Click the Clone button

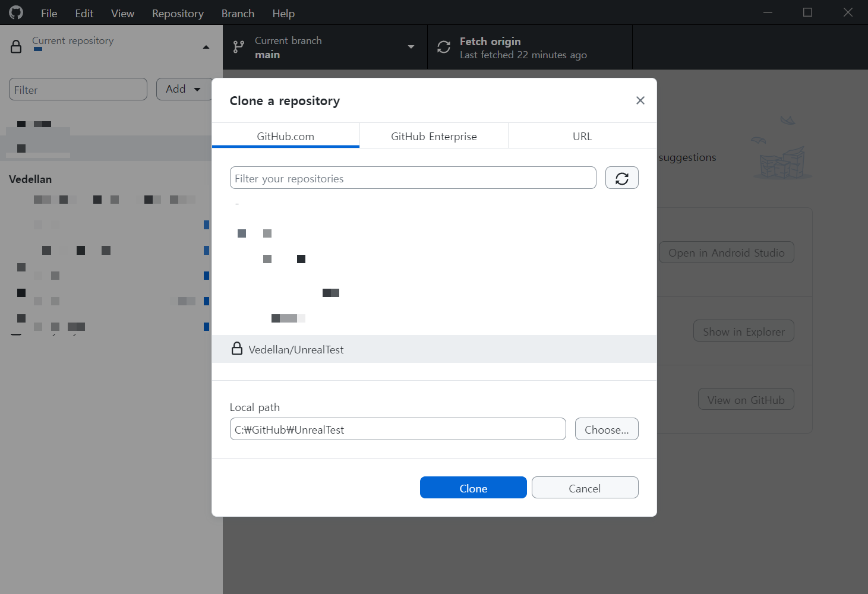pos(474,488)
